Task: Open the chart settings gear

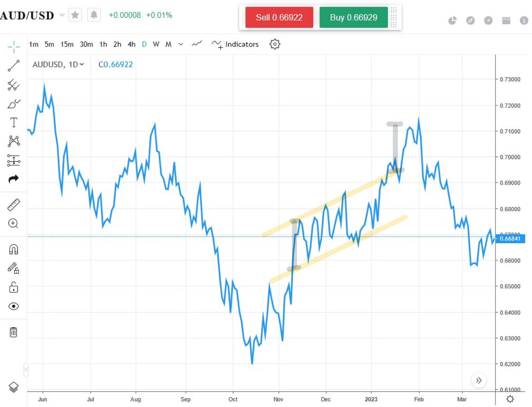Action: point(275,44)
